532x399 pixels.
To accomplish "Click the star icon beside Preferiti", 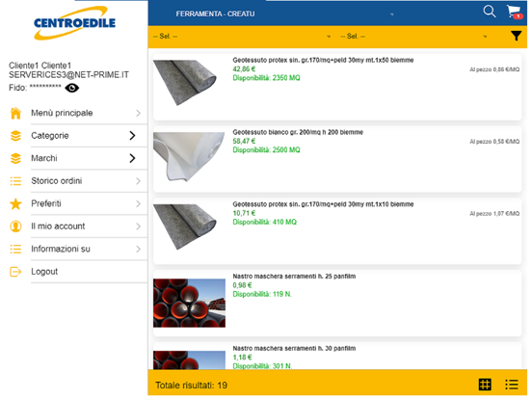I will pyautogui.click(x=15, y=203).
